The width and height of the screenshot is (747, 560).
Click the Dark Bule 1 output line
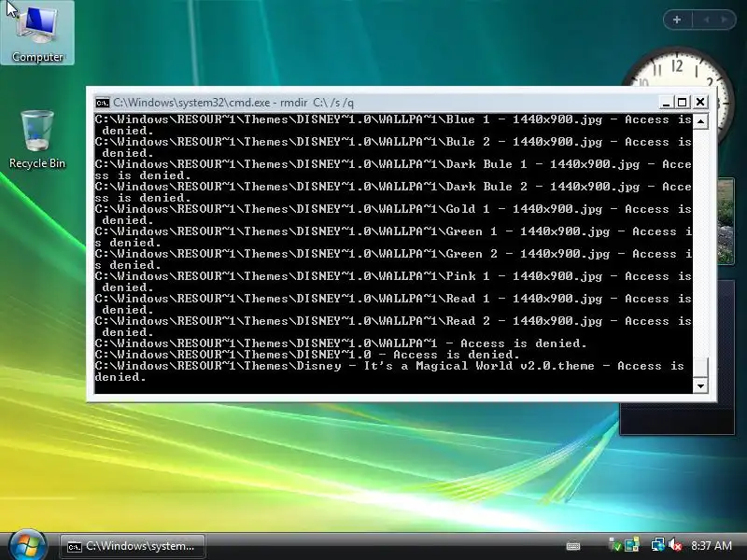pos(393,170)
